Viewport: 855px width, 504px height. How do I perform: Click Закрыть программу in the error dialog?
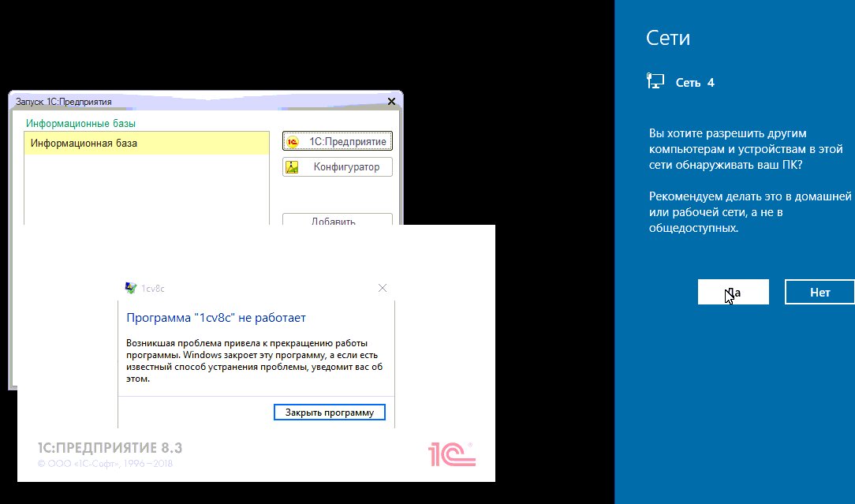point(330,413)
